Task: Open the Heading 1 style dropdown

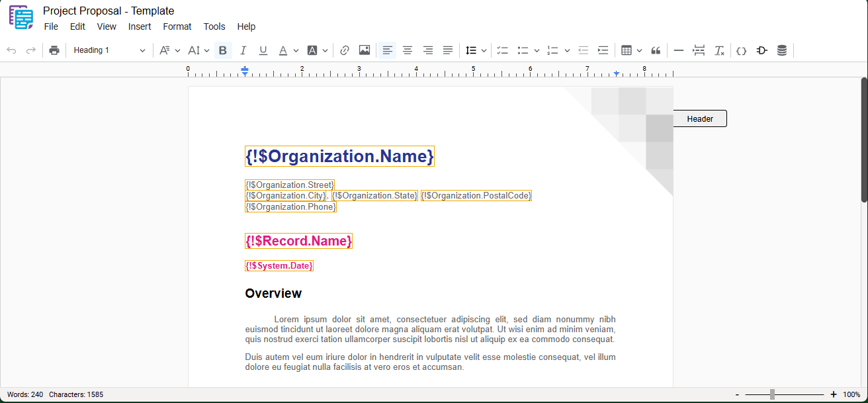Action: pyautogui.click(x=109, y=50)
